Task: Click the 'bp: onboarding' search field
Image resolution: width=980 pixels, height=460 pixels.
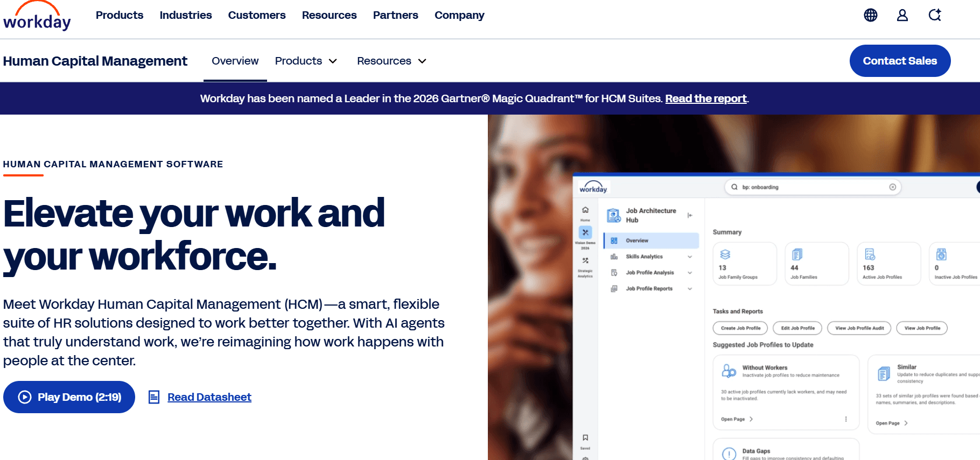Action: point(813,187)
